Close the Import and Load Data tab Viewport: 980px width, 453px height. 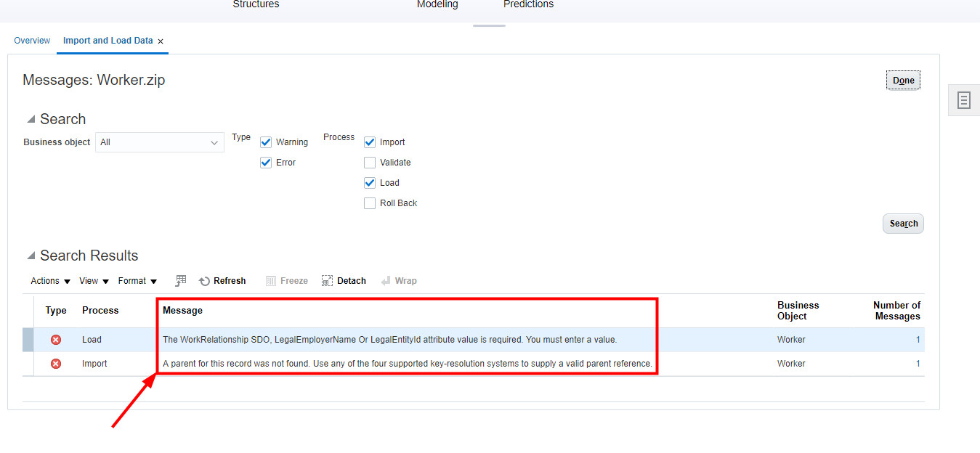(x=161, y=41)
